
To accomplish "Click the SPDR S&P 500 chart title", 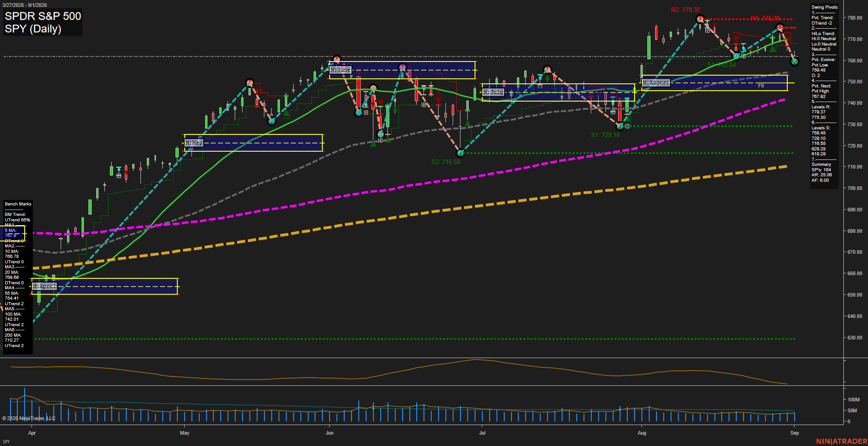I will (x=43, y=16).
